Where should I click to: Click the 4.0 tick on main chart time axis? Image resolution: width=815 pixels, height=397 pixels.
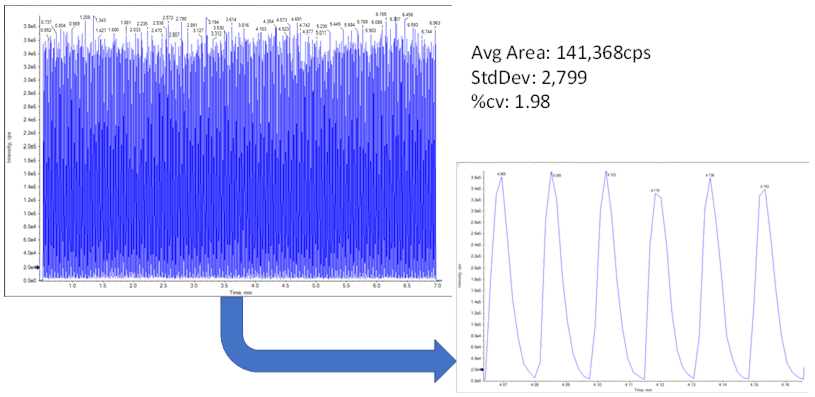point(255,286)
